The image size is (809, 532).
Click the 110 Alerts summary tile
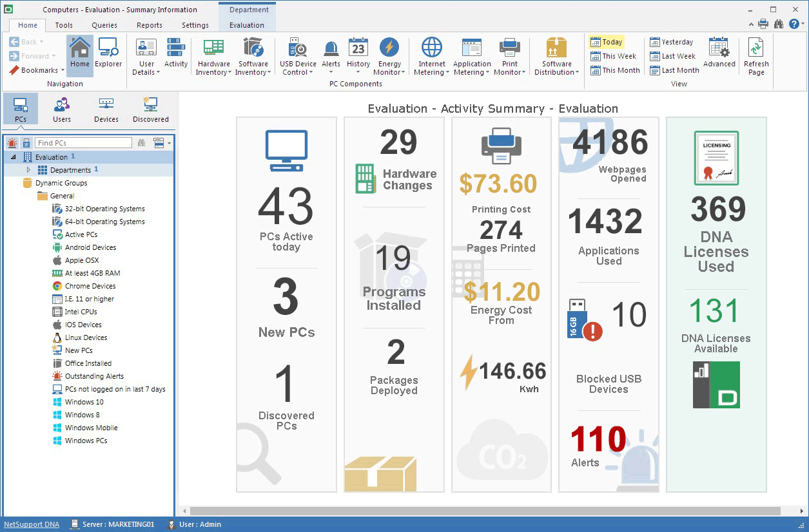598,446
